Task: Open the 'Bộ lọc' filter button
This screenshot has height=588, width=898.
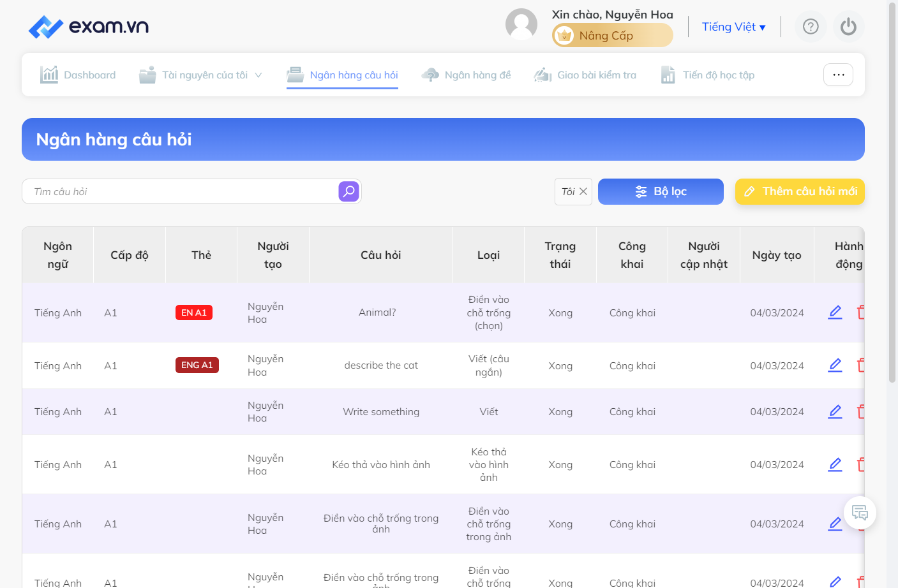Action: tap(661, 191)
